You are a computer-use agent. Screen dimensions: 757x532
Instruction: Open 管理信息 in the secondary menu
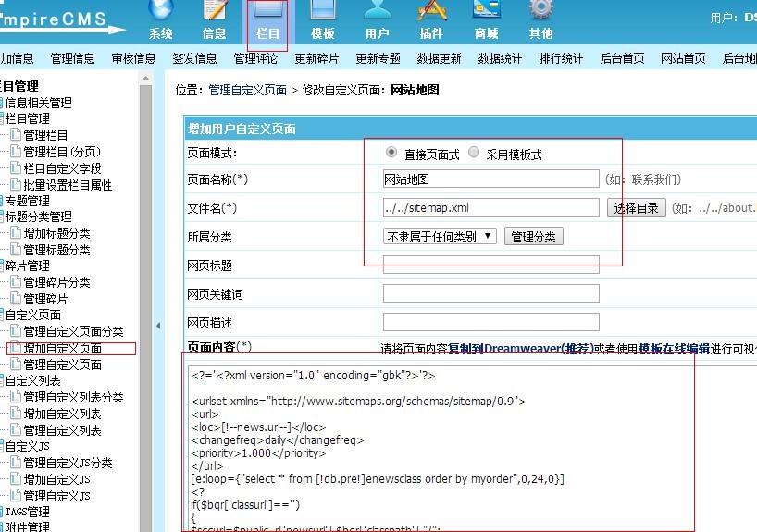pyautogui.click(x=72, y=59)
